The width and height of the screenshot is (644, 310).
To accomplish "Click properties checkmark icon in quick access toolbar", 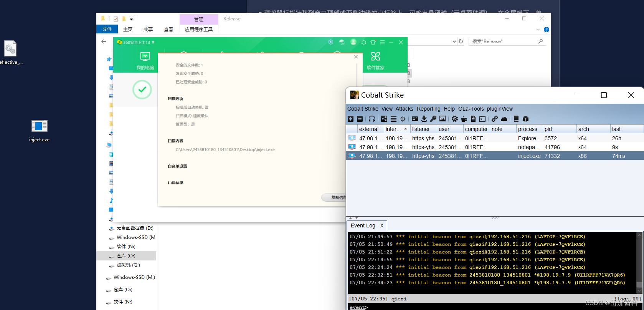I will pos(116,18).
